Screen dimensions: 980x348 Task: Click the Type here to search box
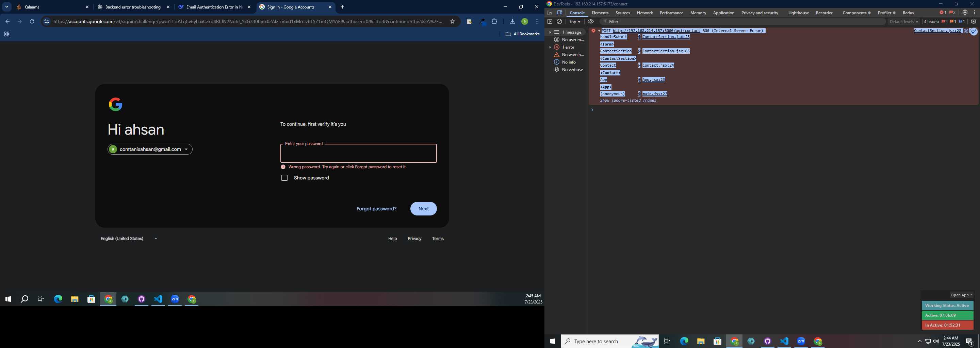(610, 342)
